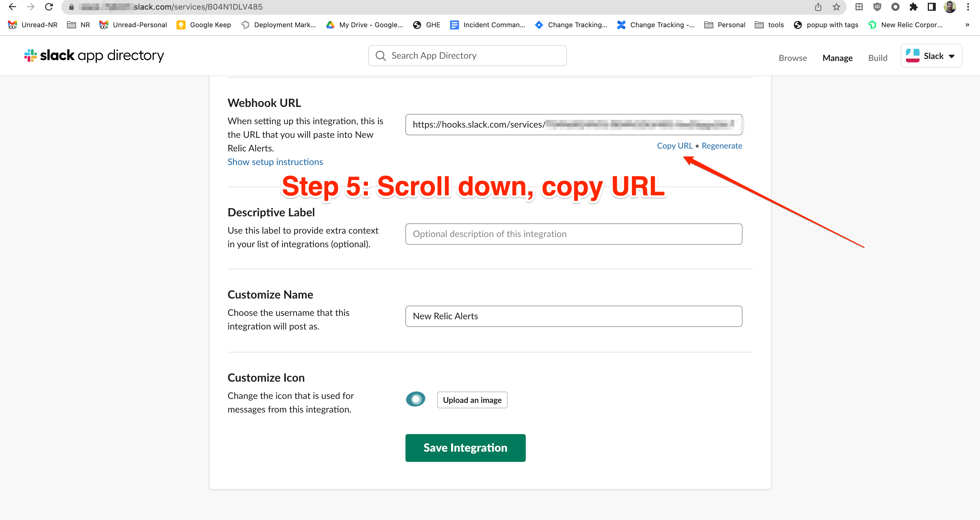This screenshot has width=980, height=520.
Task: Click the Save Integration button
Action: (x=465, y=448)
